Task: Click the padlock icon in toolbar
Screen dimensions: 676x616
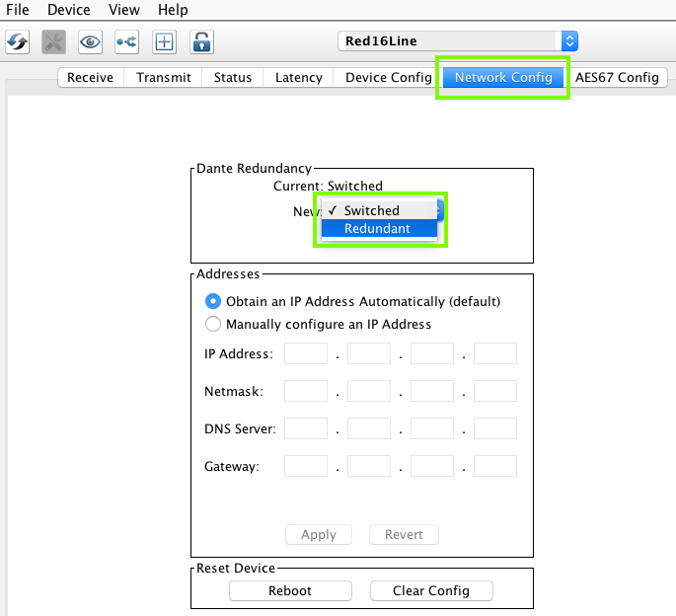Action: pyautogui.click(x=201, y=41)
